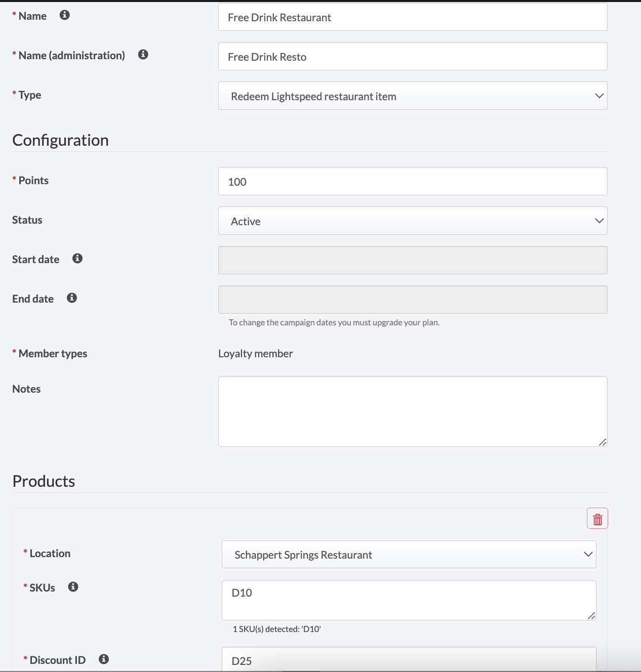Image resolution: width=641 pixels, height=672 pixels.
Task: Focus the Points input field
Action: click(x=413, y=181)
